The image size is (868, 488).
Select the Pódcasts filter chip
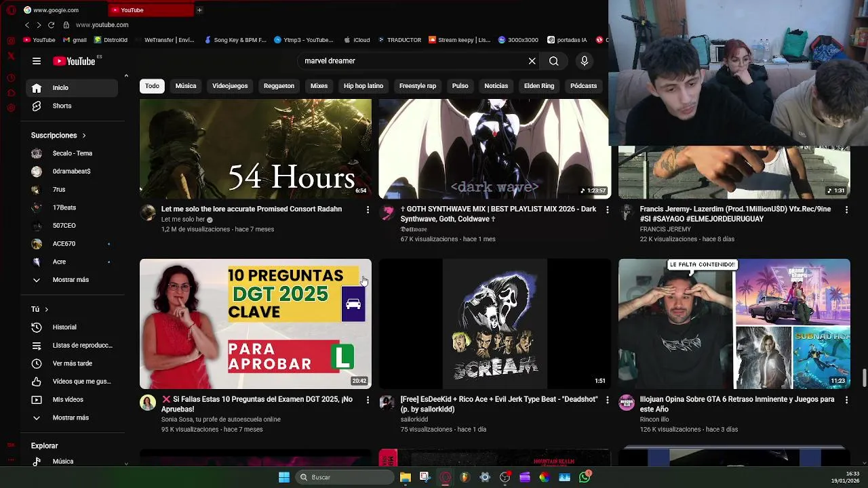(x=583, y=86)
